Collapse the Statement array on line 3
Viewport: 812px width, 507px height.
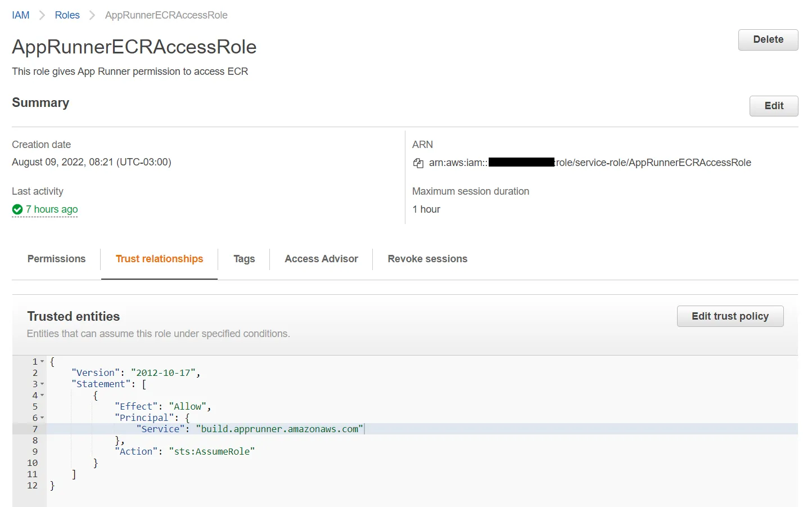point(42,384)
